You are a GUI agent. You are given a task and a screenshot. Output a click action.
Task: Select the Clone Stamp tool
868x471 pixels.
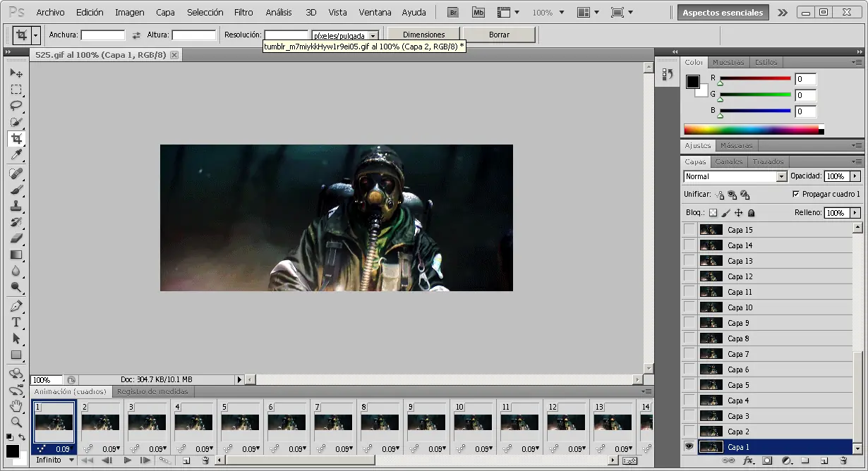[16, 206]
